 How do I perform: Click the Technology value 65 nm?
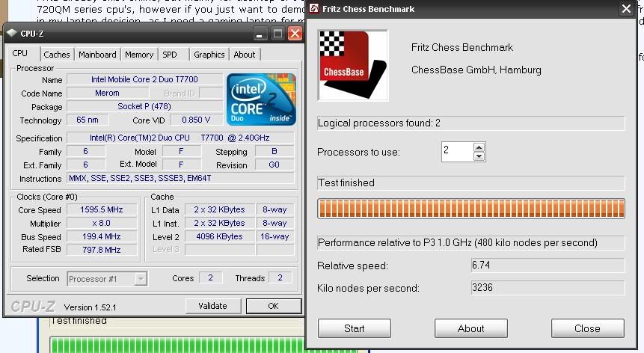(88, 120)
